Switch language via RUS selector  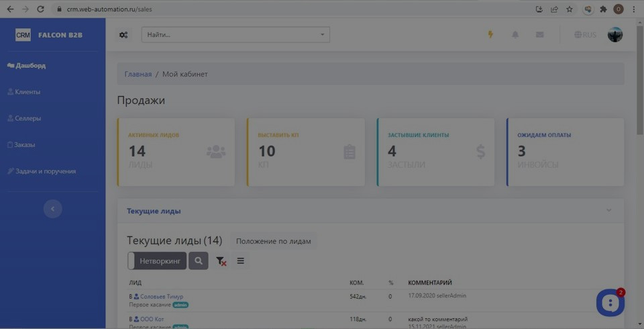coord(585,35)
